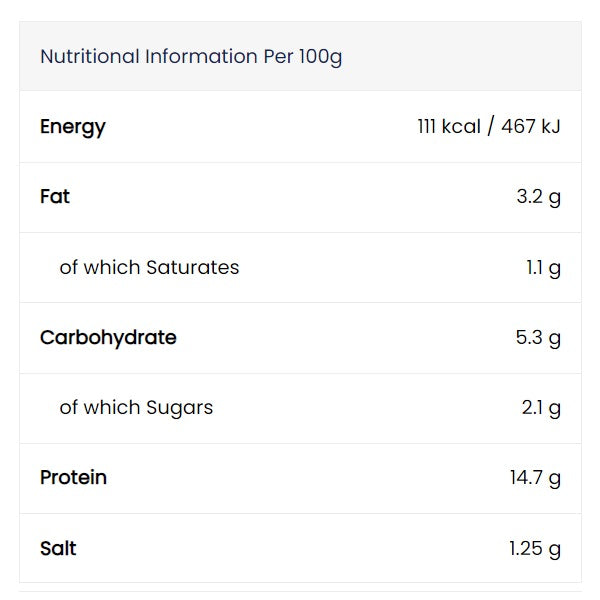Click the word "Saturates"
This screenshot has height=600, width=600.
193,267
